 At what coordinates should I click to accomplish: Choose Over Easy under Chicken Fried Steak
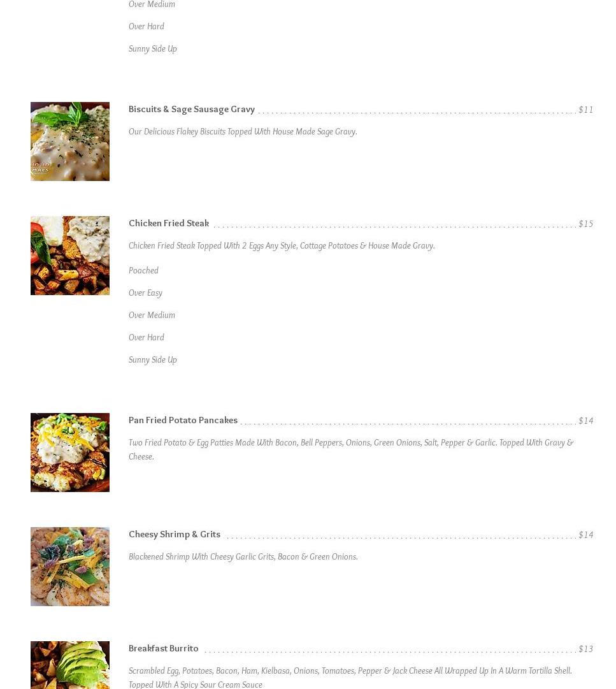(145, 293)
